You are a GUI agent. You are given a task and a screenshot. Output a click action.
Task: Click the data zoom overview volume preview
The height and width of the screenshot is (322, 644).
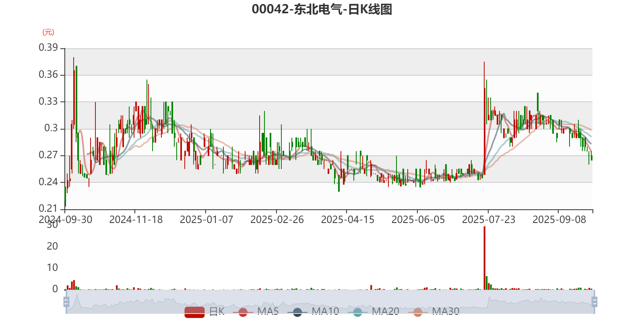point(330,301)
